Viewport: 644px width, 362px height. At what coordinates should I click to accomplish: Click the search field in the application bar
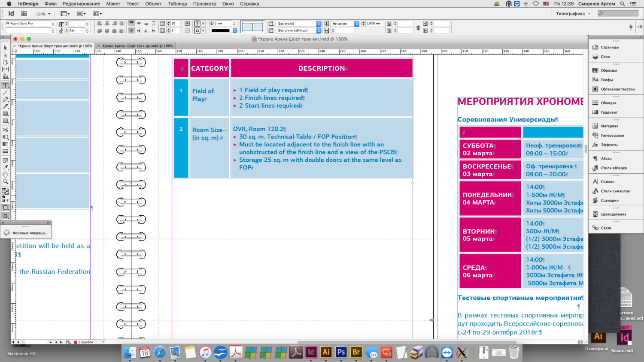(618, 14)
